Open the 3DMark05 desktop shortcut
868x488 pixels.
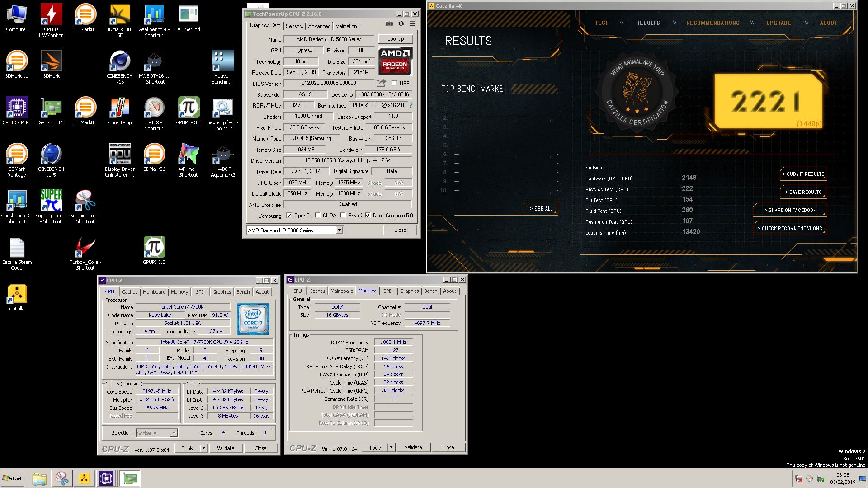(x=85, y=17)
